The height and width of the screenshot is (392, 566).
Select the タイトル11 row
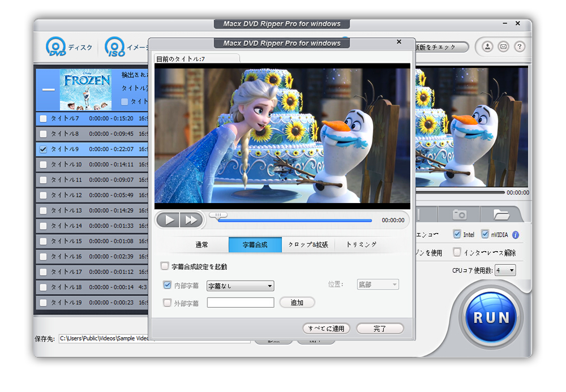coord(92,180)
